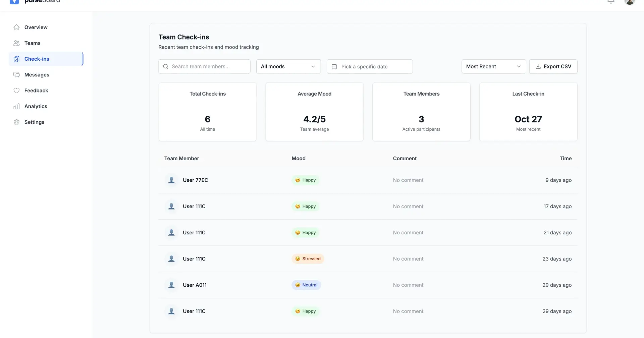This screenshot has height=338, width=644.
Task: Open the notifications bell
Action: point(611,2)
